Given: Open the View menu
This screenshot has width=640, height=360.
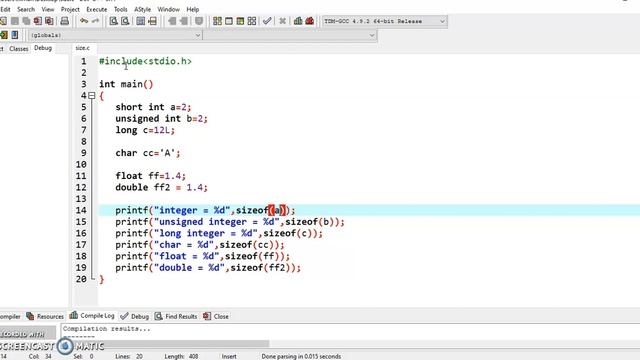Looking at the screenshot, I should coord(48,9).
